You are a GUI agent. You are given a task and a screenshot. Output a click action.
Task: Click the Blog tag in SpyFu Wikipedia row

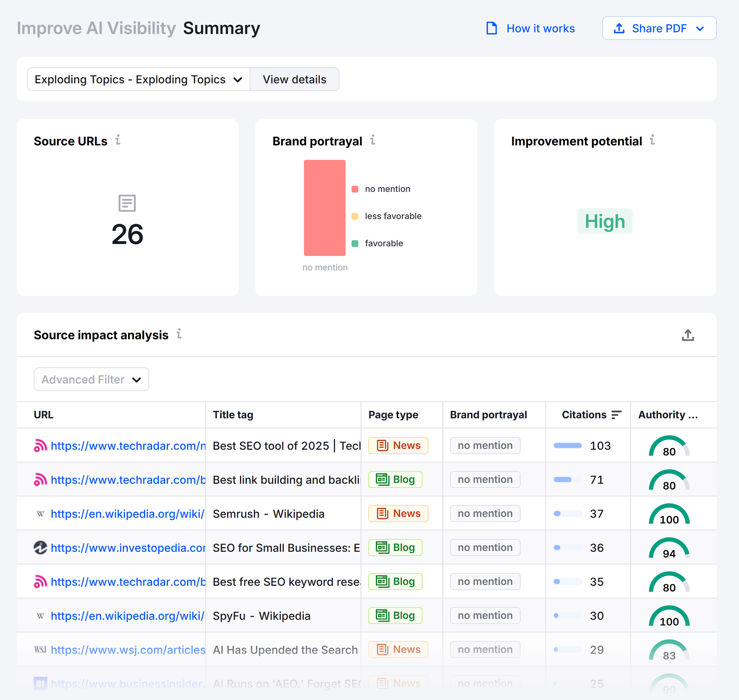coord(395,615)
